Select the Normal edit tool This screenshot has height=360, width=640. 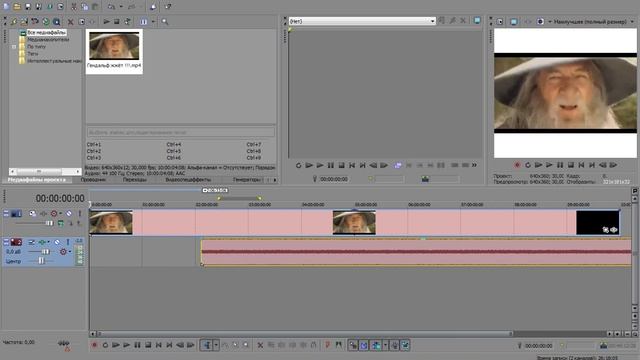(207, 345)
